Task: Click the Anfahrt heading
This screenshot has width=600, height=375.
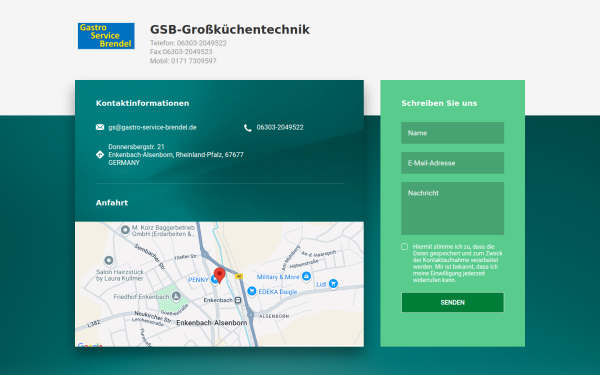Action: click(x=112, y=202)
